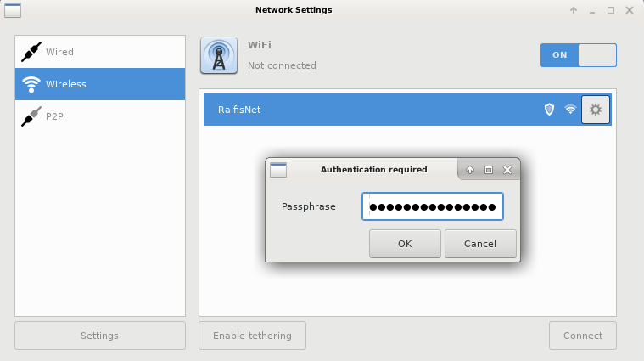
Task: Select the P2P tab
Action: click(100, 116)
